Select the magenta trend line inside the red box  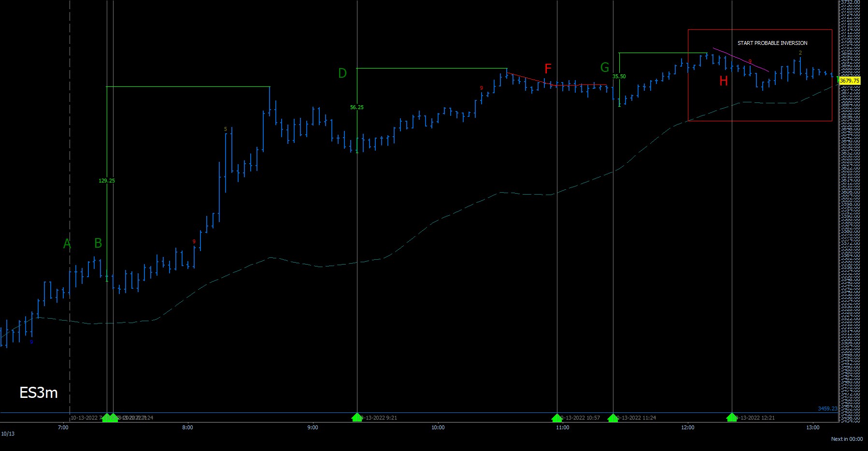coord(741,60)
